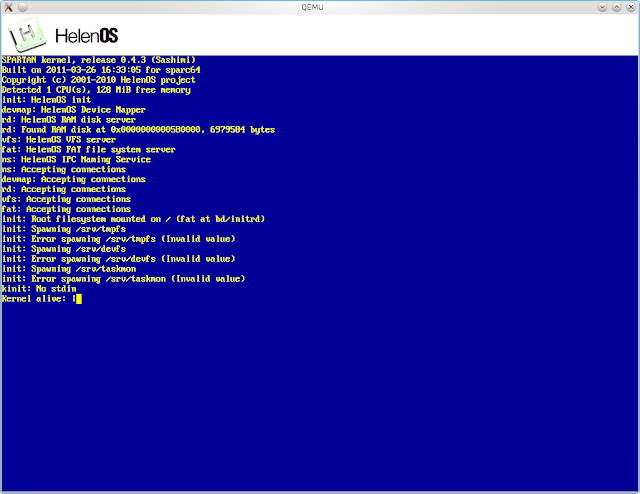Click the 'rd: Accepting connections' line
640x494 pixels.
pyautogui.click(x=64, y=189)
